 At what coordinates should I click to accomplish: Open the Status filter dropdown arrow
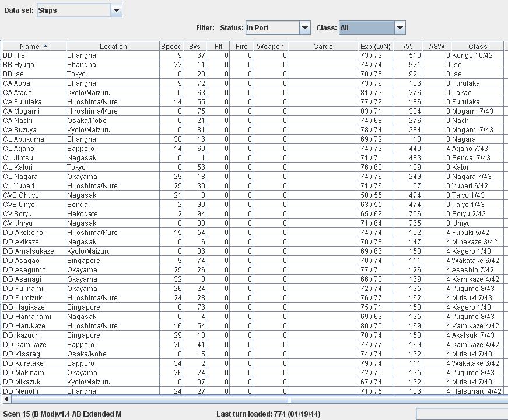304,28
